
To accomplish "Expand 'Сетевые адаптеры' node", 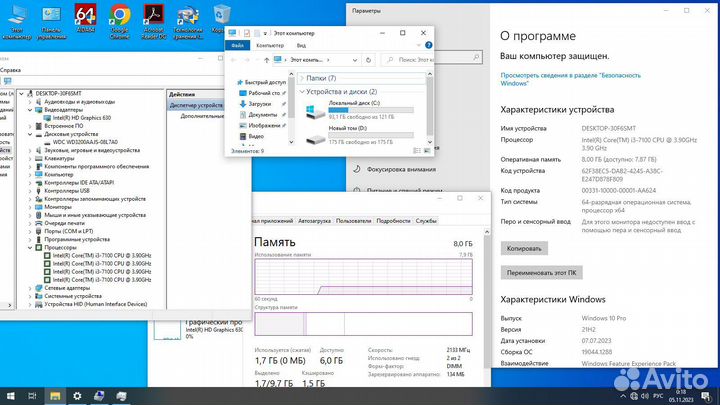I will coord(30,288).
